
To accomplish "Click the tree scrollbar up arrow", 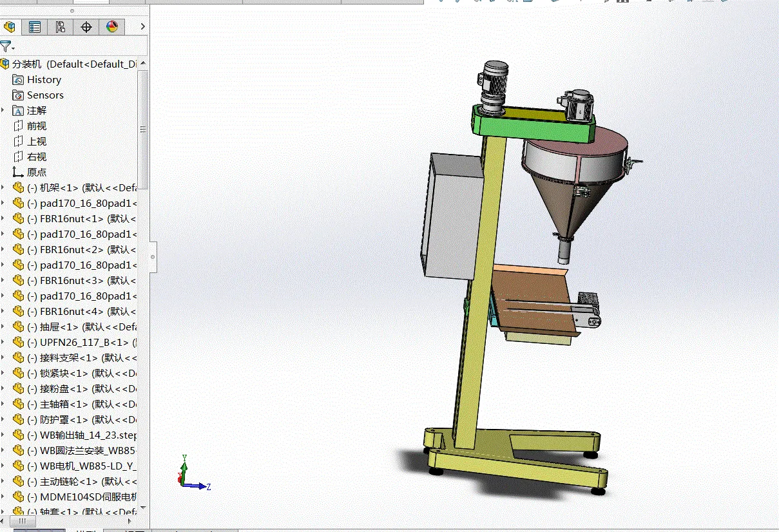I will pos(143,64).
